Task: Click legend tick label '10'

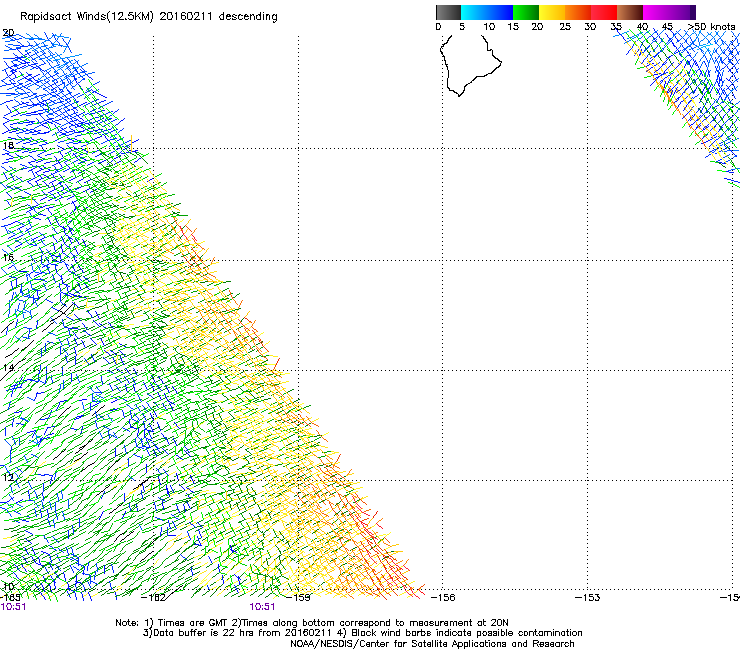Action: (489, 27)
